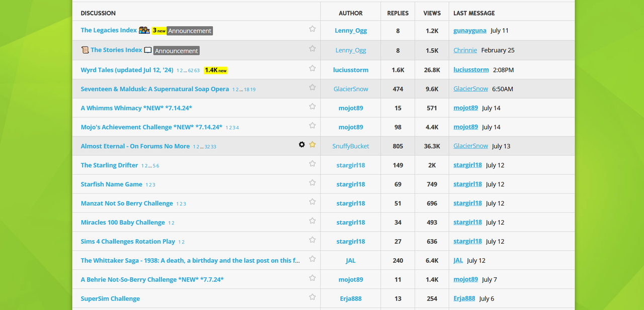Open options gear for Almost Eternal

pyautogui.click(x=302, y=145)
